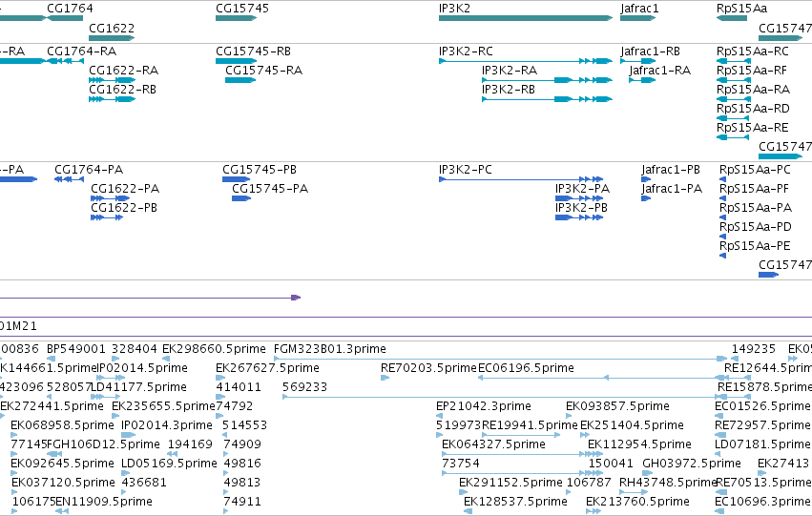Click the LD05169.5prime EST label
Screen dimensions: 812x516
(x=169, y=464)
